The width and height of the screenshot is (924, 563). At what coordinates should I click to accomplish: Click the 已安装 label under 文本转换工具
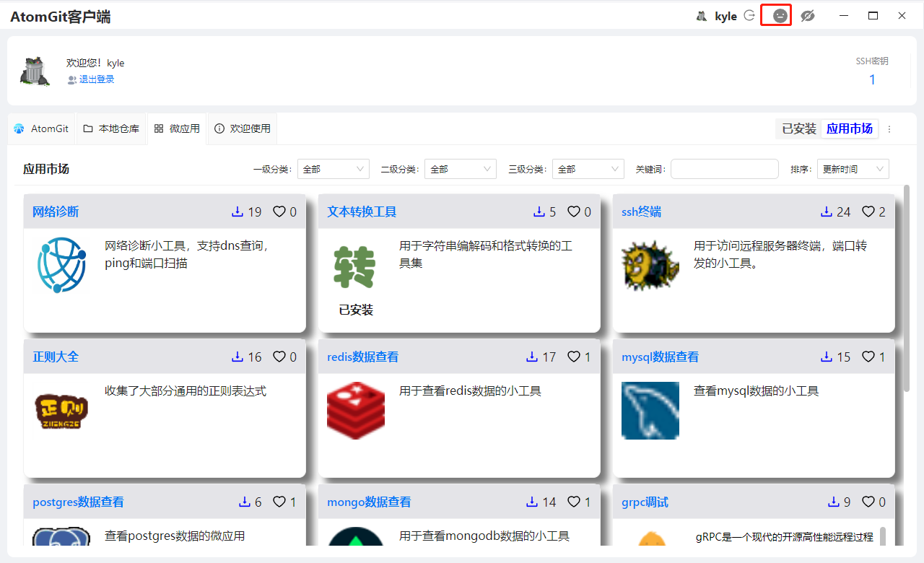click(x=356, y=310)
